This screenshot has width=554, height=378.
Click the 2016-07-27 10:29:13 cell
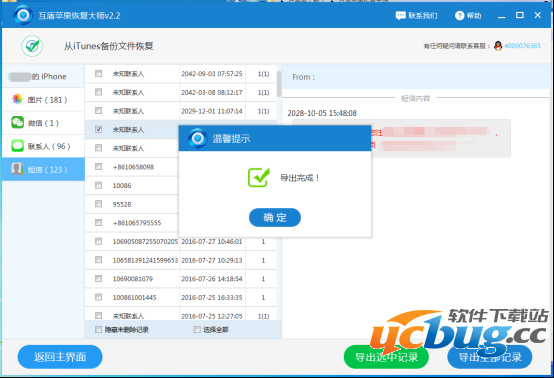click(x=212, y=260)
